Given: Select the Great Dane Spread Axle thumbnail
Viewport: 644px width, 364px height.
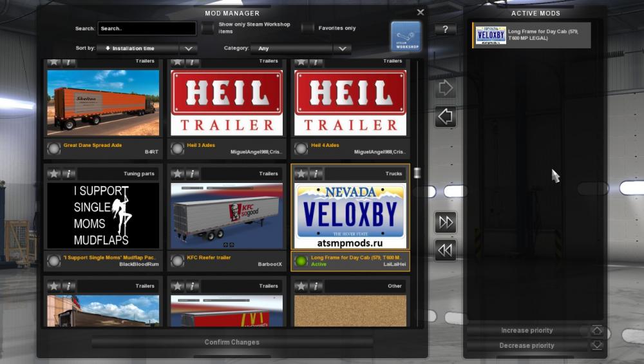Looking at the screenshot, I should point(103,102).
